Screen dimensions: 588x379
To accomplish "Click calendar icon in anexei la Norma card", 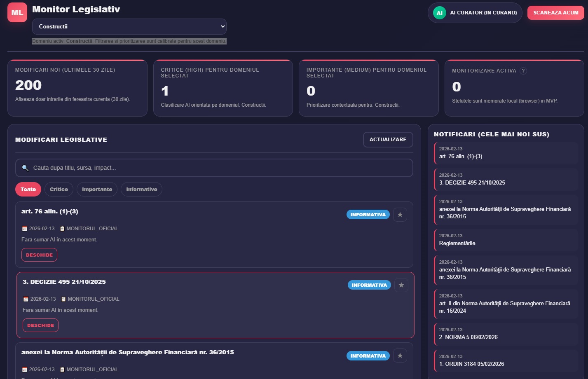I will [24, 370].
